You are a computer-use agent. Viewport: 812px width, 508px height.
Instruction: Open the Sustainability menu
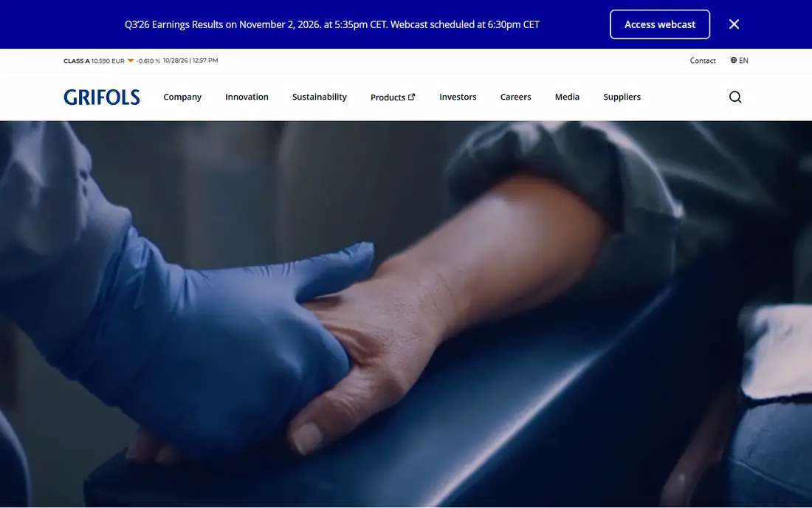(319, 97)
